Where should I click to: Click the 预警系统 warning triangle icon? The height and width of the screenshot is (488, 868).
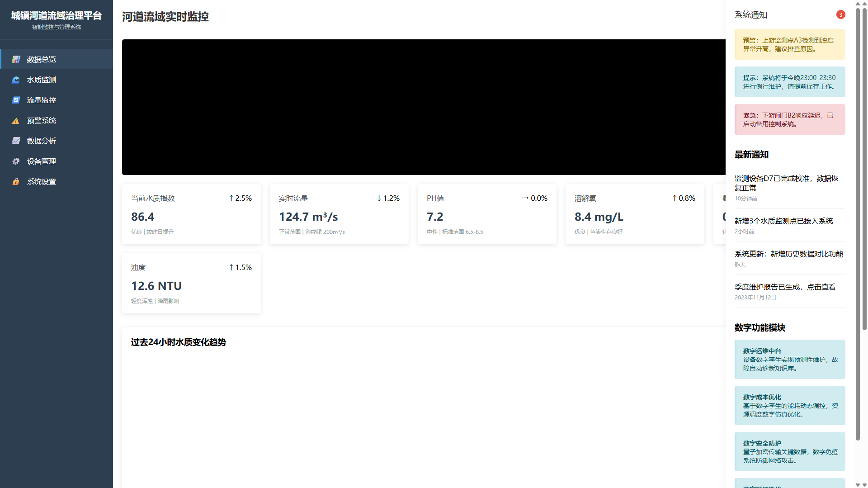(x=16, y=121)
